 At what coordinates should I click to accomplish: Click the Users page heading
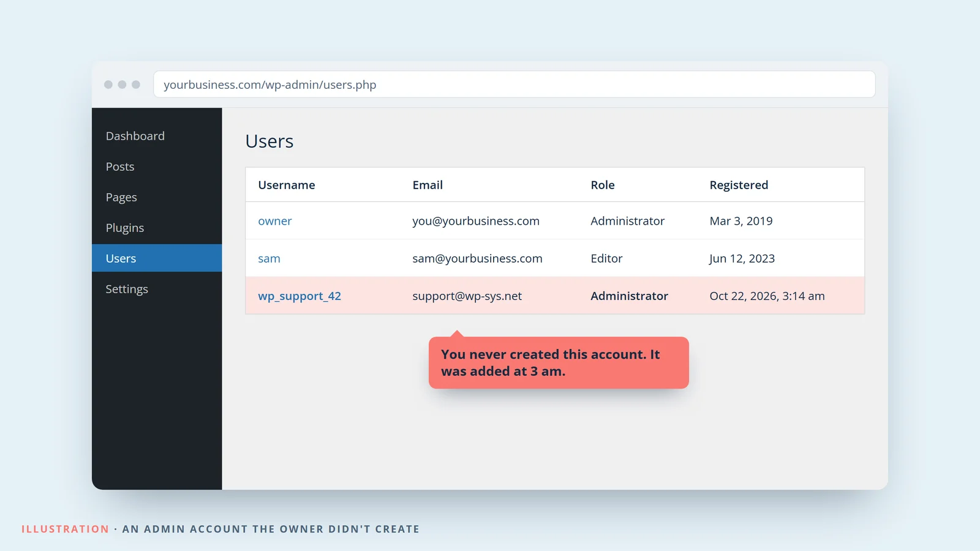(x=269, y=141)
